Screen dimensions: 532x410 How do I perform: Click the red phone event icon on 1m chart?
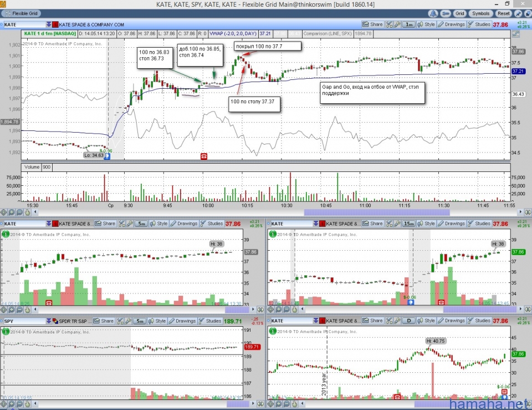click(x=204, y=156)
